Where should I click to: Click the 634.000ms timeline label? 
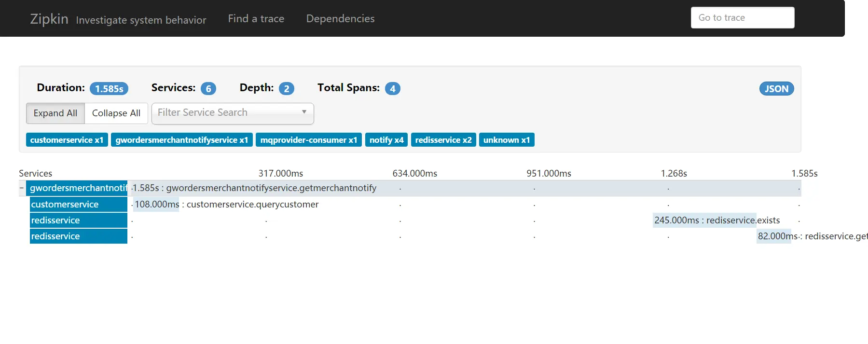[x=415, y=174]
